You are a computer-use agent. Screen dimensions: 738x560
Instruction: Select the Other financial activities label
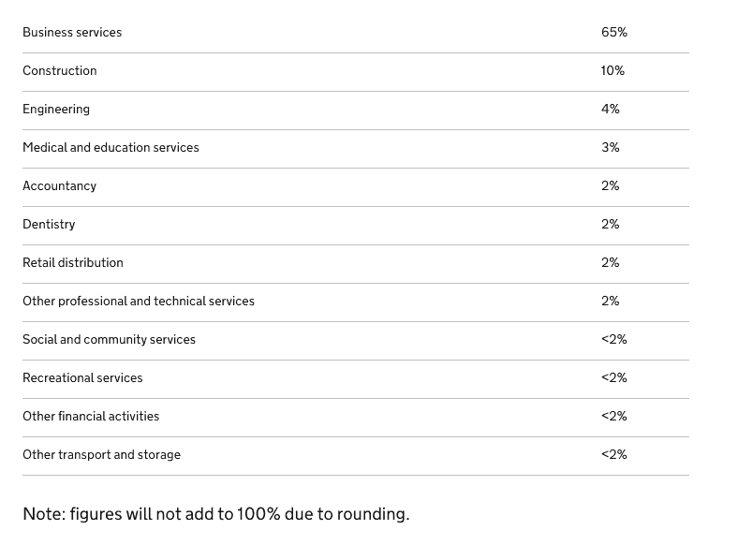coord(91,417)
